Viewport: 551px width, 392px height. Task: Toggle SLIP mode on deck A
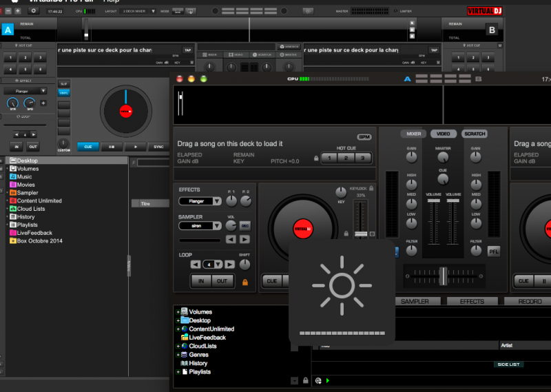coord(64,83)
